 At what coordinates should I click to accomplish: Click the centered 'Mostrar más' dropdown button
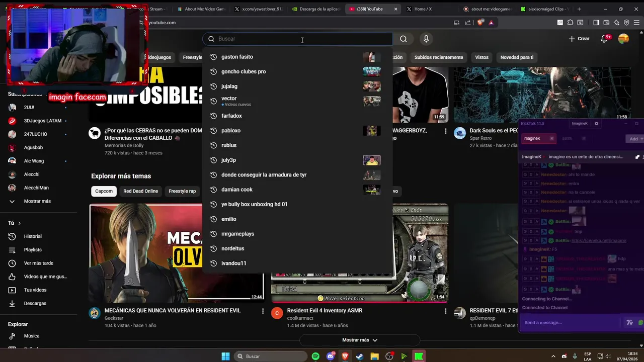[x=360, y=340]
